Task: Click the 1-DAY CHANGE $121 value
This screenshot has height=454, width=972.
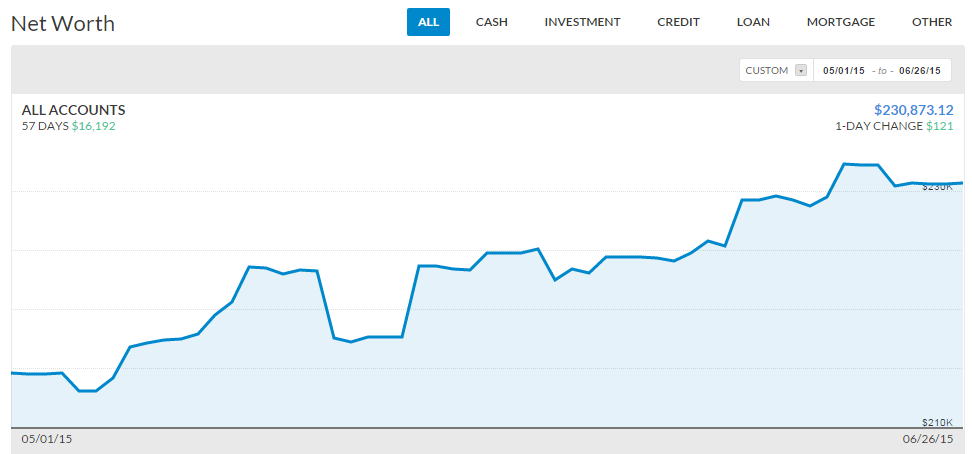Action: pyautogui.click(x=895, y=126)
